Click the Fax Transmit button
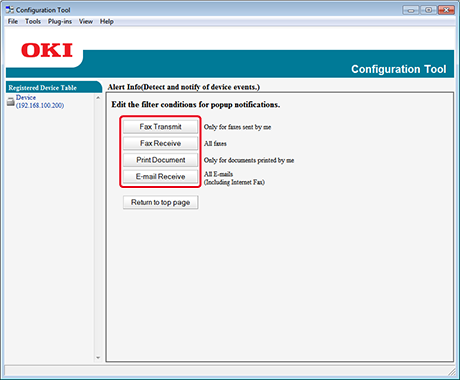460x380 pixels. click(160, 127)
